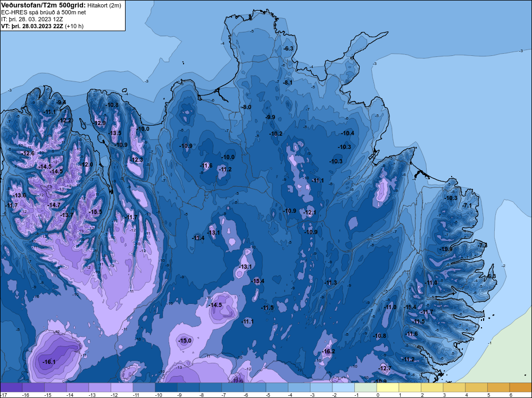Screen dimensions: 532x398
Task: Select the legend swatch between -10 and -9
Action: click(x=166, y=387)
